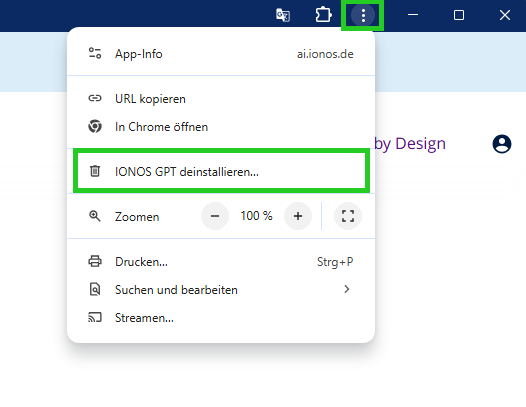526x407 pixels.
Task: Choose In Chrome öffnen
Action: (x=221, y=127)
